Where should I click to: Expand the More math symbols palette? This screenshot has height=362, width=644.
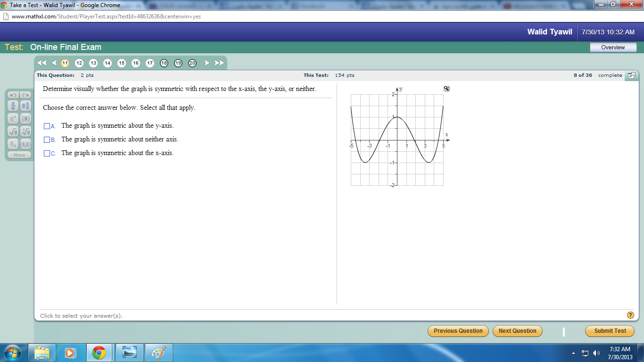tap(19, 155)
